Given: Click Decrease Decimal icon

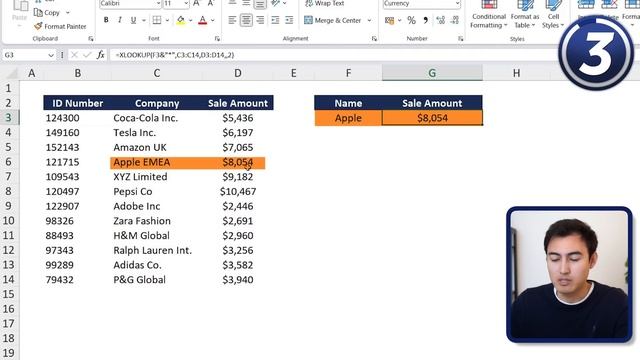Looking at the screenshot, I should coord(455,20).
